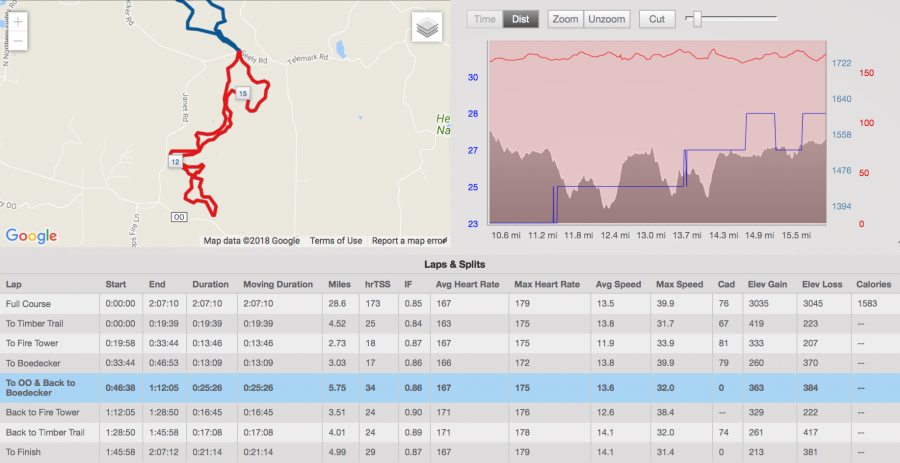Select the Full Course lap row
Screen dimensions: 900x463
[x=450, y=304]
